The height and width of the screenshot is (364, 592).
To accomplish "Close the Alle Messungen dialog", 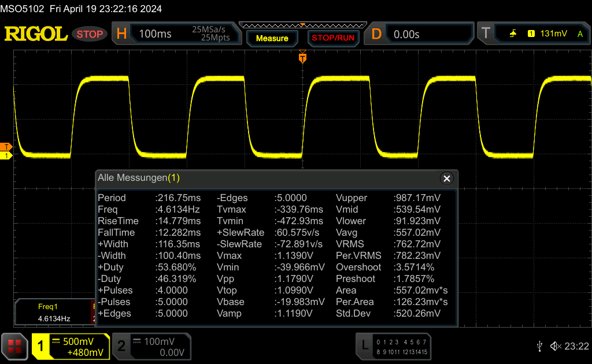I will [x=446, y=179].
